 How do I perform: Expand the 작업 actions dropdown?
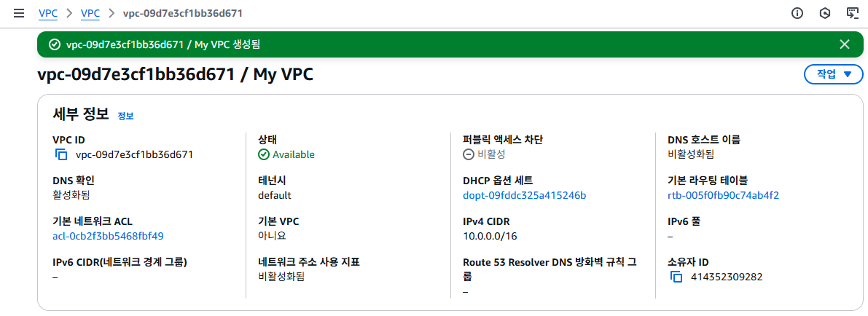pyautogui.click(x=833, y=74)
